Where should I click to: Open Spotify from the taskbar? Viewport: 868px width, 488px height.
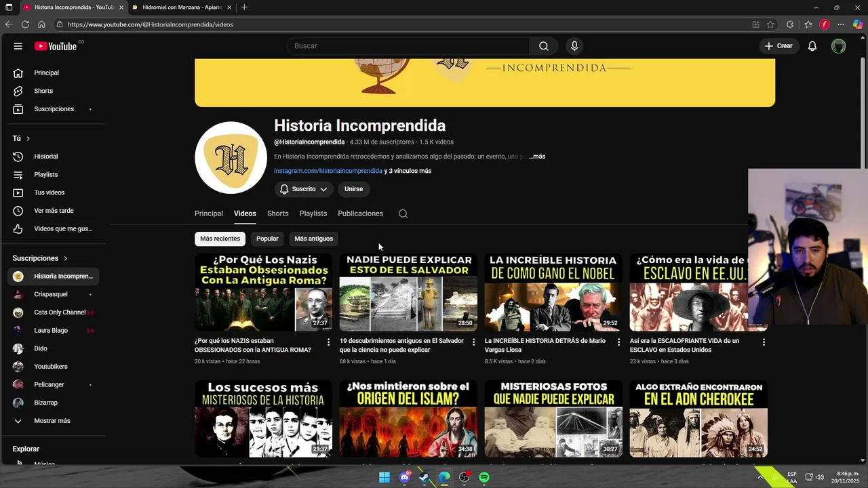click(x=484, y=477)
